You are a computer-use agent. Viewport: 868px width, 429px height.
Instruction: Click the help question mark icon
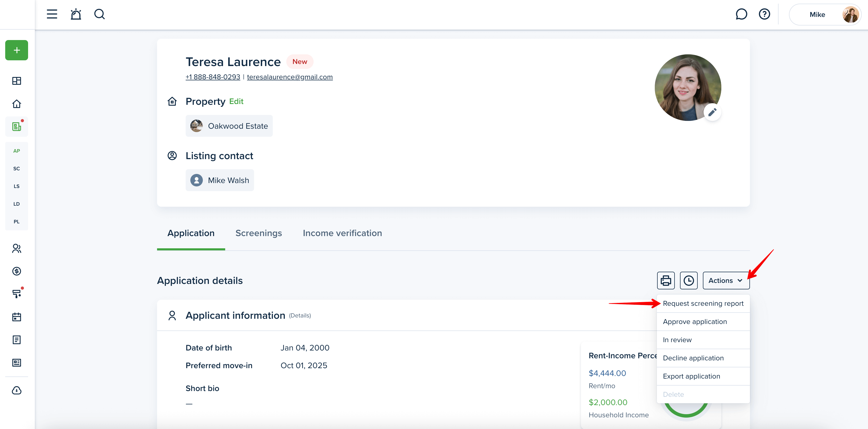[x=764, y=14]
